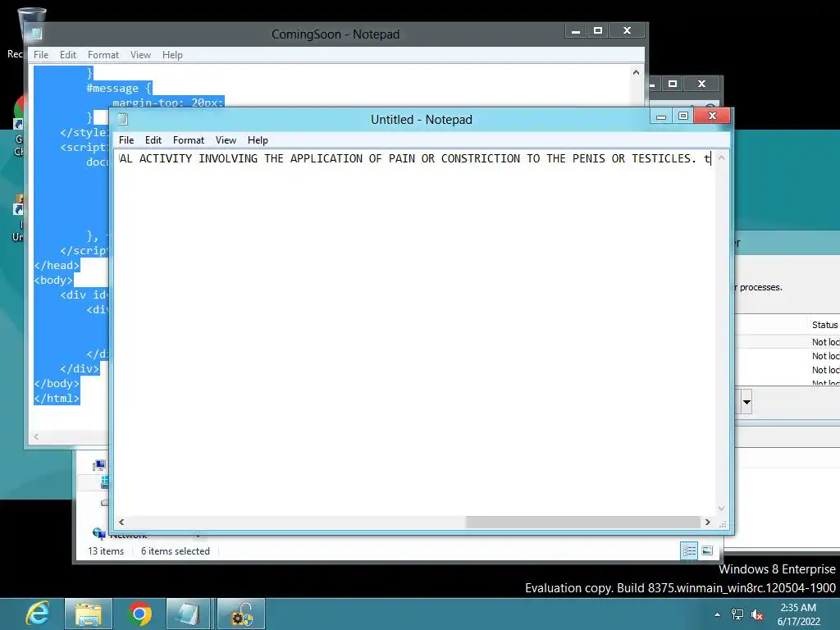
Task: Click the selected </body> line in ComingSoon
Action: (x=57, y=383)
